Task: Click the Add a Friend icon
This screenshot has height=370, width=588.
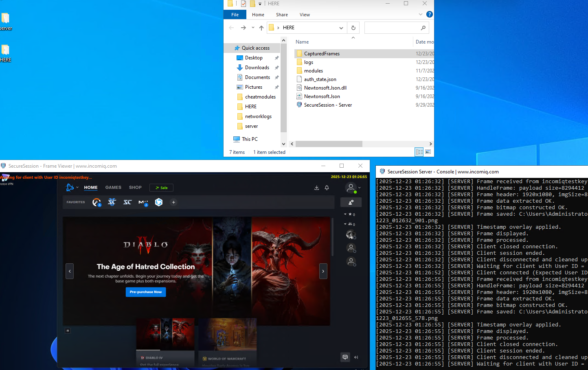Action: point(351,202)
